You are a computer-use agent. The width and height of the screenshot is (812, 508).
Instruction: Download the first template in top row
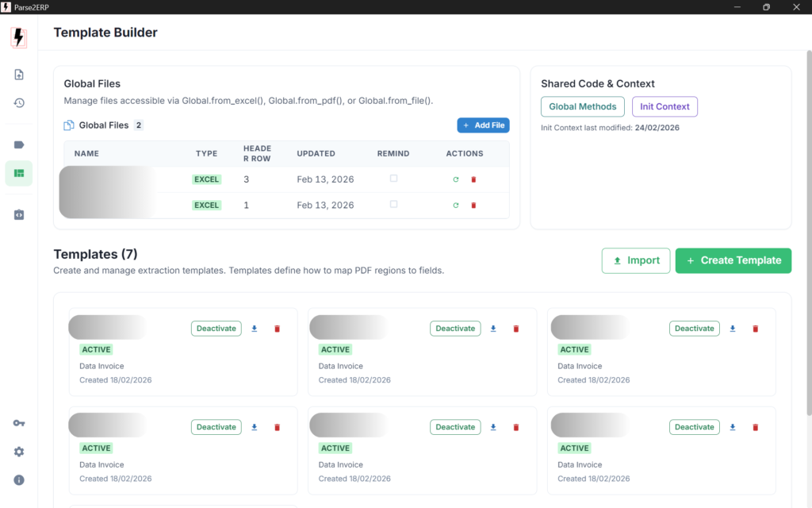(x=255, y=329)
